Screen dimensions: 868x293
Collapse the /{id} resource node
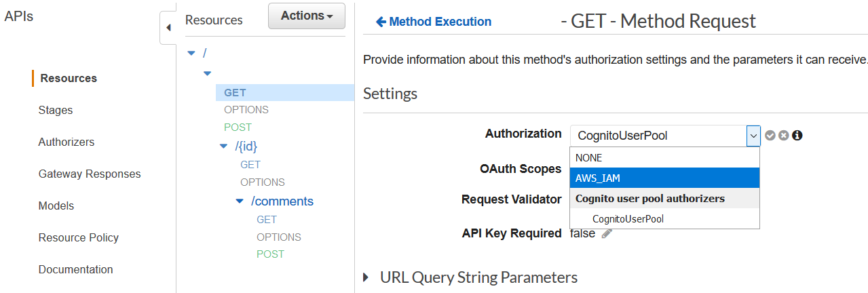pos(224,146)
